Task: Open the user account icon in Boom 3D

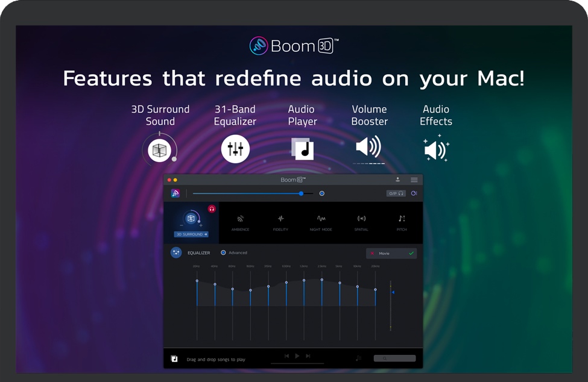Action: [397, 180]
